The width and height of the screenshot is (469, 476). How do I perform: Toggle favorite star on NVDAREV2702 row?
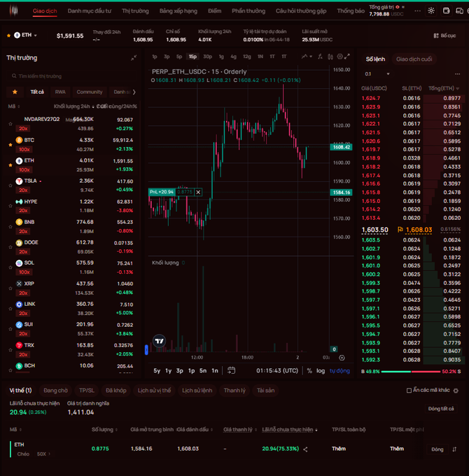coord(10,124)
